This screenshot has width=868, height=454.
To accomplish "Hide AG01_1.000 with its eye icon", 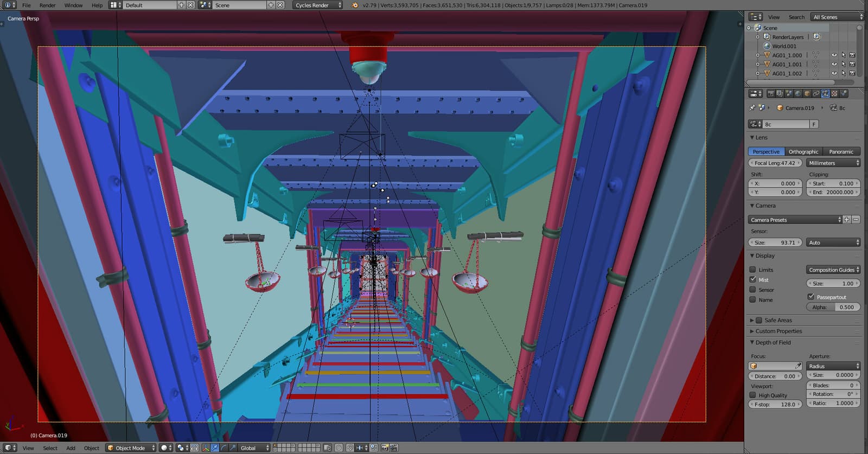I will (834, 55).
